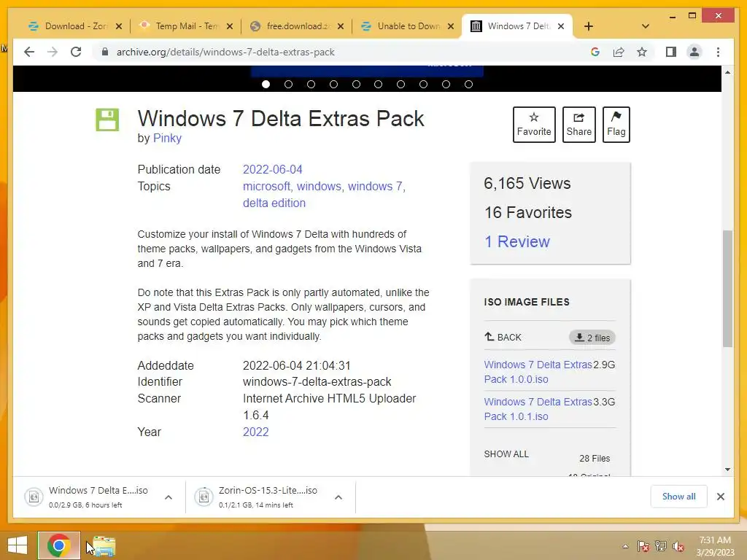This screenshot has width=747, height=560.
Task: Flag this item with the Flag button
Action: (x=616, y=124)
